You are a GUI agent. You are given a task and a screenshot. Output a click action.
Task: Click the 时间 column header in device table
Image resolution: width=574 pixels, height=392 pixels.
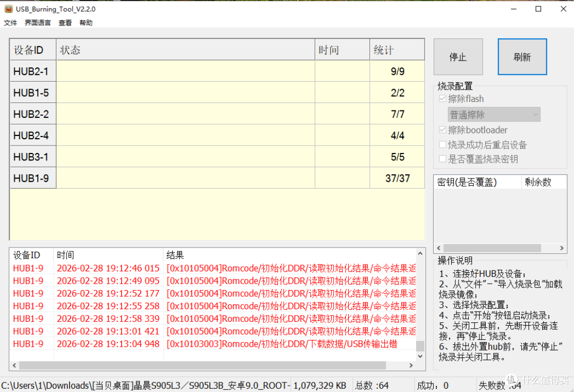[342, 50]
